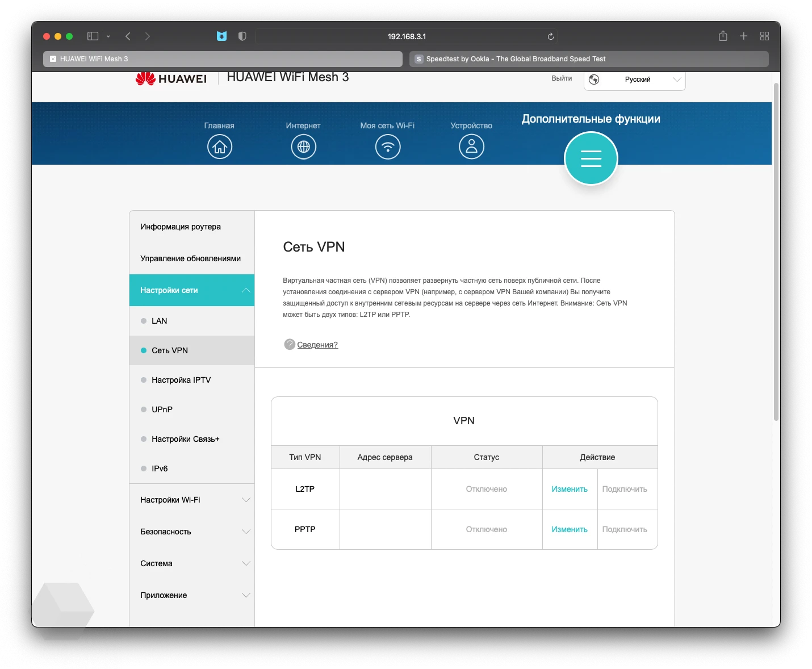The height and width of the screenshot is (669, 812).
Task: Close the HUAWEI WiFi Mesh 3 tab
Action: (53, 58)
